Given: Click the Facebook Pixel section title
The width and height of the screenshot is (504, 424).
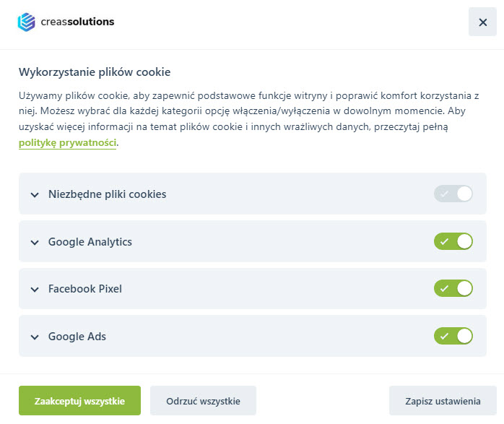Looking at the screenshot, I should (85, 290).
